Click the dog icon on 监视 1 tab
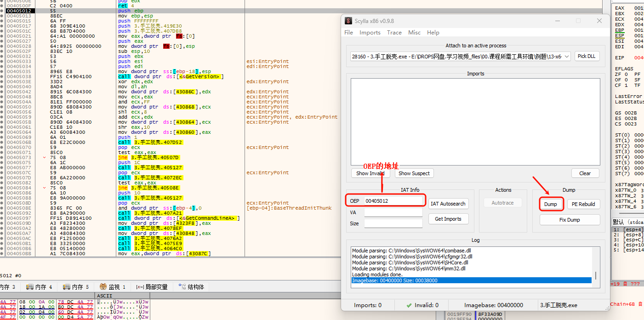 pyautogui.click(x=103, y=286)
